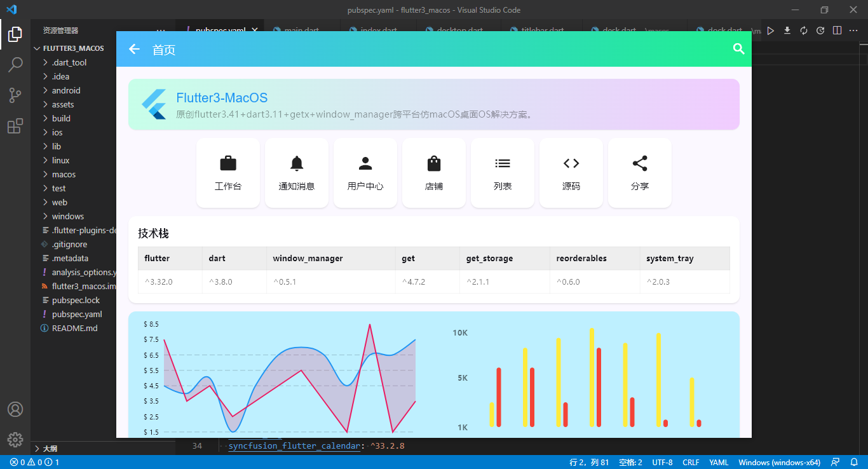Click the 分享 share tile
Image resolution: width=868 pixels, height=469 pixels.
(640, 173)
